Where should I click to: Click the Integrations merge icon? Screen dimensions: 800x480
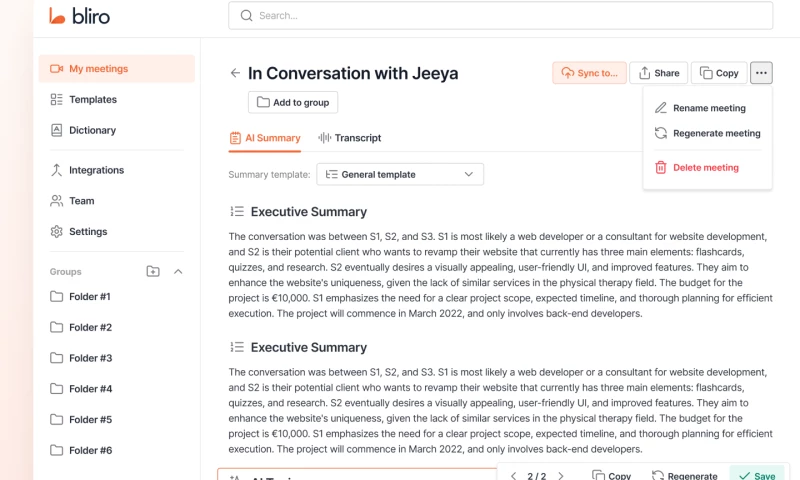(x=56, y=170)
